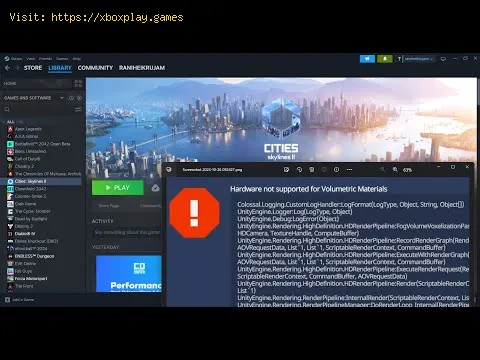Click the Counter-Strike 2 game icon
480x360 pixels.
coord(10,196)
